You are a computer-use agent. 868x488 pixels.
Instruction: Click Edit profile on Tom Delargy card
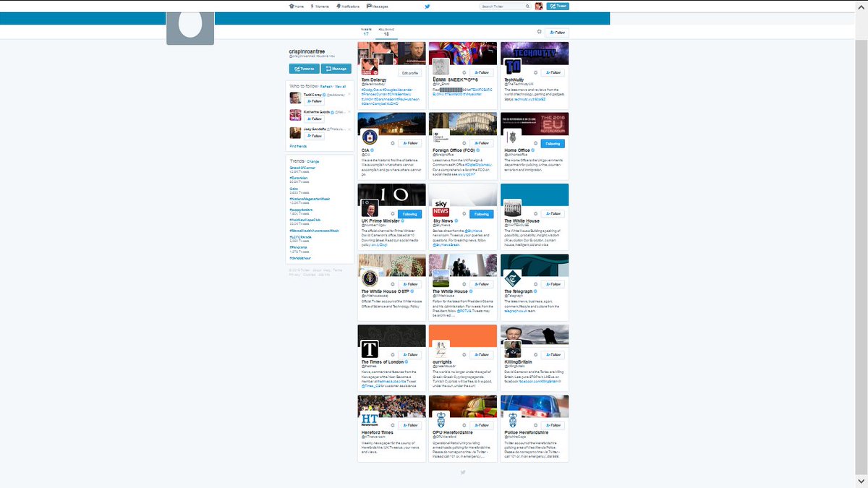409,73
